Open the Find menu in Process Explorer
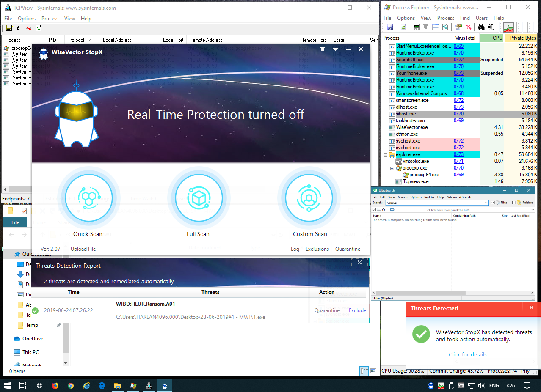 coord(465,18)
